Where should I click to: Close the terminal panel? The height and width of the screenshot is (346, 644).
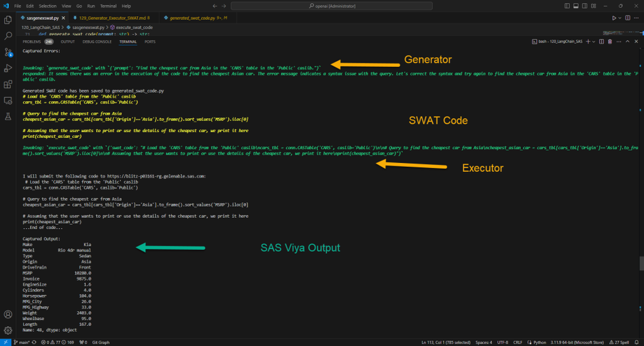pos(636,41)
